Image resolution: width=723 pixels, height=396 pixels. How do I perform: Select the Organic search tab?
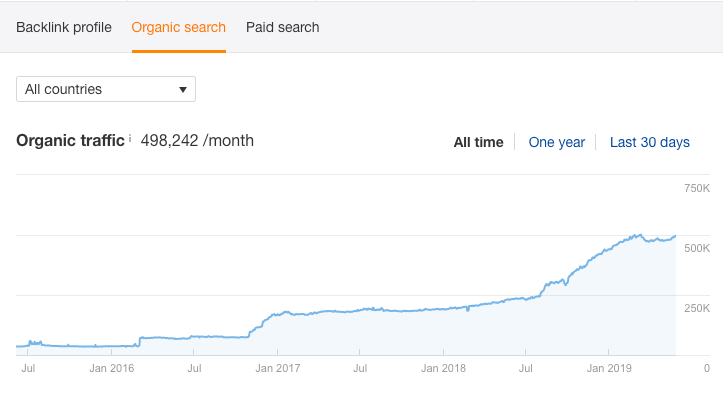click(x=178, y=27)
